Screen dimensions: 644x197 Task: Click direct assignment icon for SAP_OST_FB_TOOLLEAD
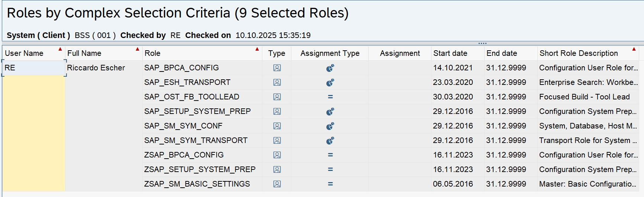click(x=330, y=97)
